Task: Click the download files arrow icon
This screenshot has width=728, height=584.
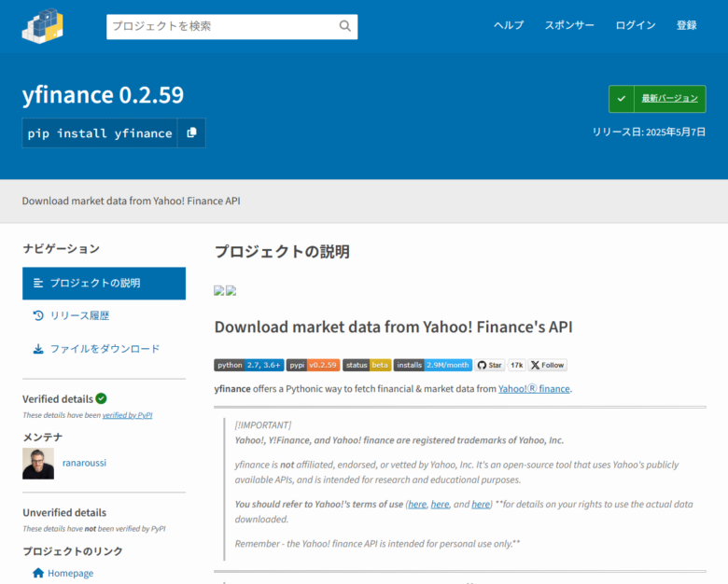Action: (38, 349)
